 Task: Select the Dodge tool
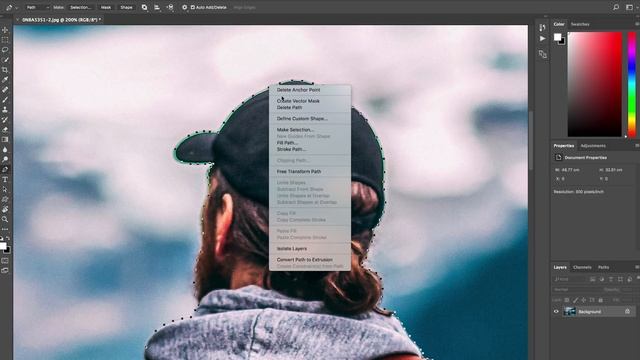[x=5, y=160]
